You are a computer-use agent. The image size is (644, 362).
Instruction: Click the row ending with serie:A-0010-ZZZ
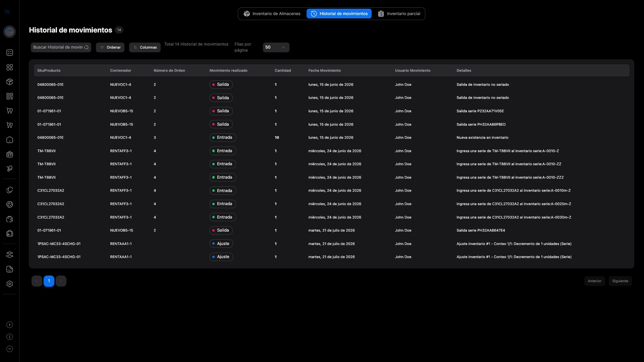tap(331, 177)
